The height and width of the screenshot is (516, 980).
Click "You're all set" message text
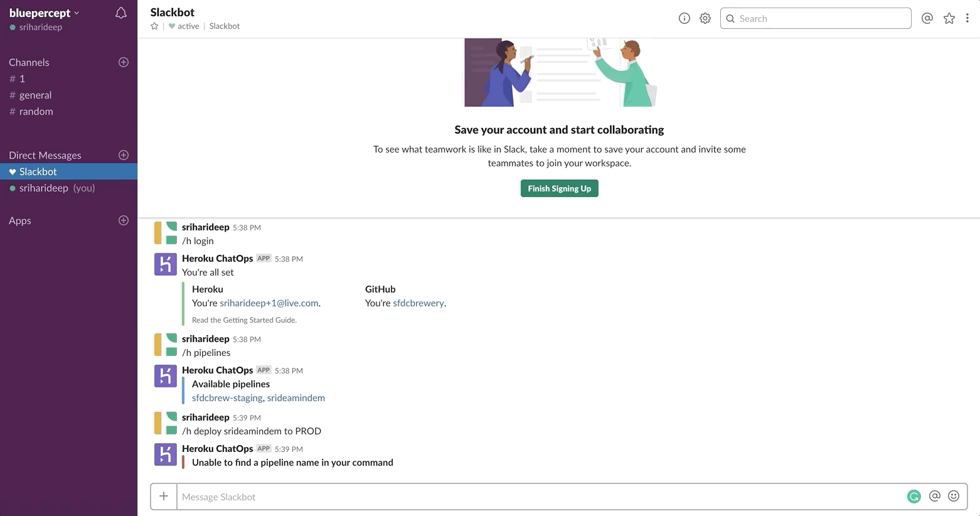coord(208,272)
